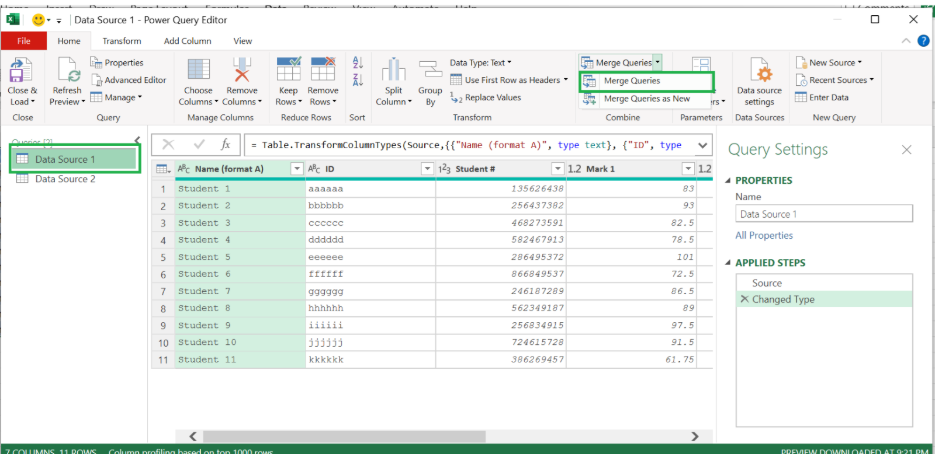The width and height of the screenshot is (936, 454).
Task: Choose Merge Queries from the dropdown menu
Action: tap(646, 81)
